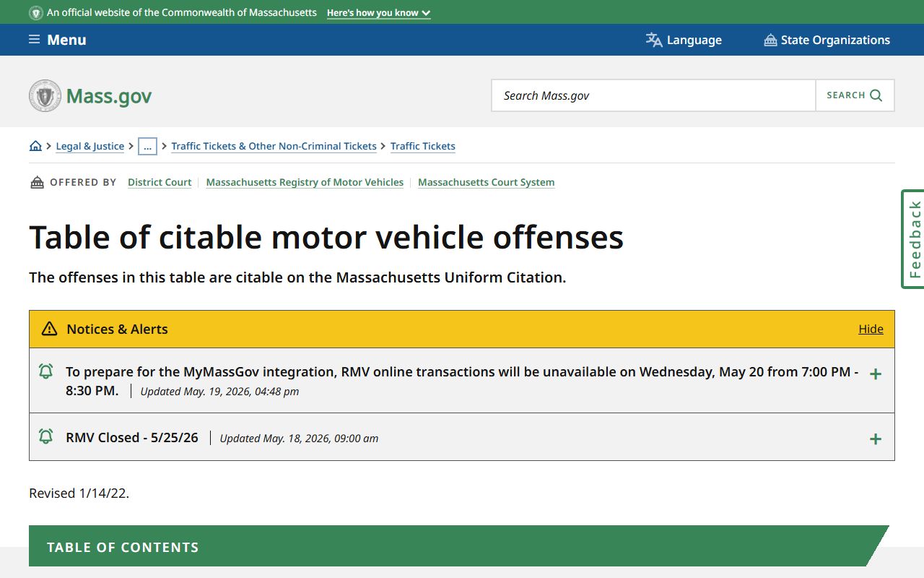Click "Updated May. 18, 2026, 09:00 am" text
The image size is (924, 578).
tap(299, 439)
